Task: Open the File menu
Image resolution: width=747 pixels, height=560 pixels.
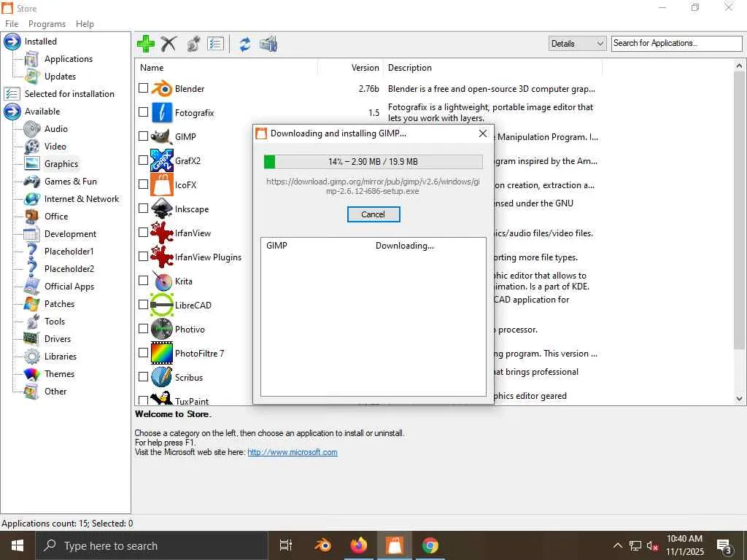Action: 12,24
